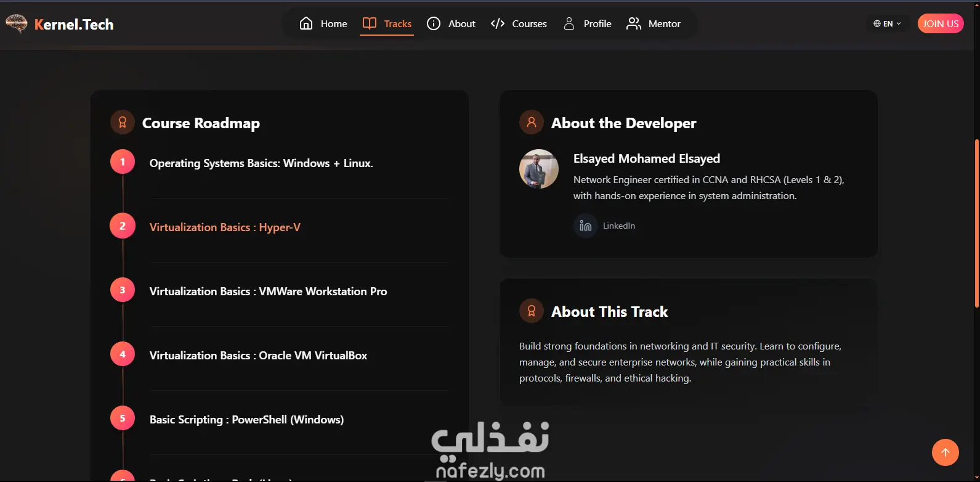Click the Courses code brackets icon

[x=498, y=23]
